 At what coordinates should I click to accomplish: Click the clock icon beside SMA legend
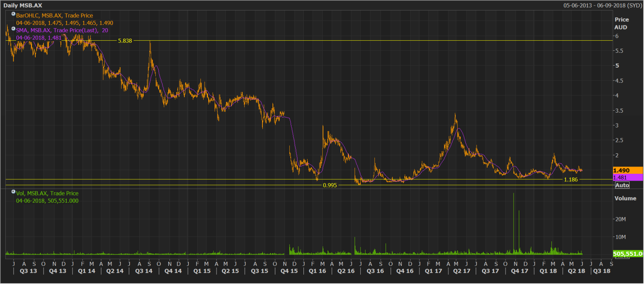(x=13, y=29)
